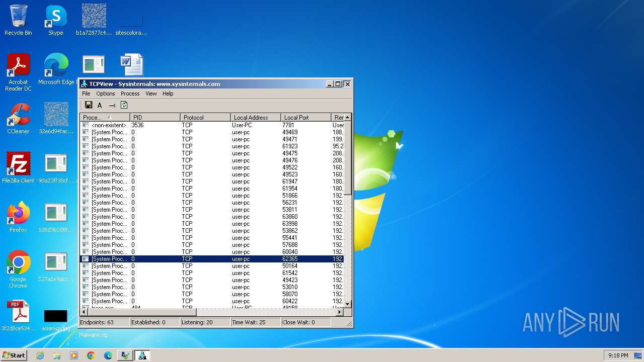Screen dimensions: 644x362
Task: Toggle the Resolve Addresses 'A' toolbar button
Action: 100,105
